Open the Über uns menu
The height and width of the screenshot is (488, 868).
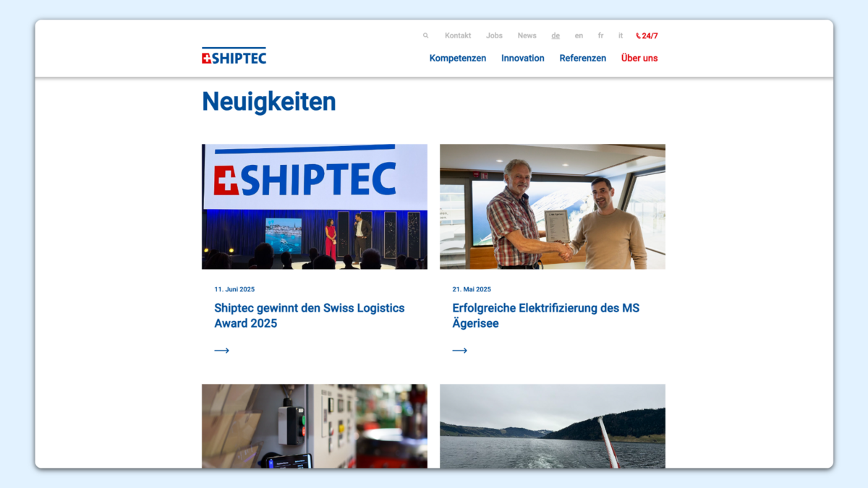coord(639,58)
